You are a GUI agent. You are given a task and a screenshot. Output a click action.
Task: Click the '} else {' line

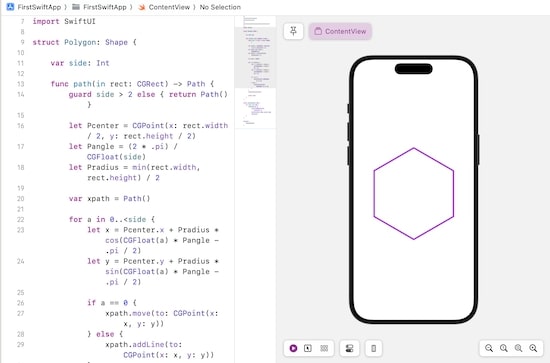tap(105, 334)
